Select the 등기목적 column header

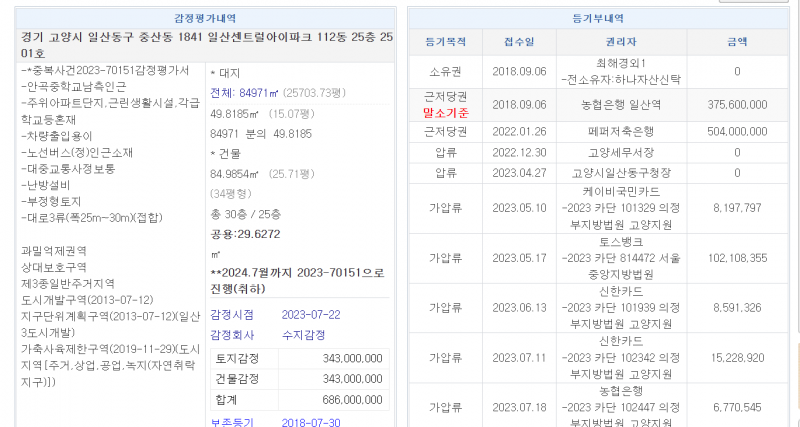(446, 43)
